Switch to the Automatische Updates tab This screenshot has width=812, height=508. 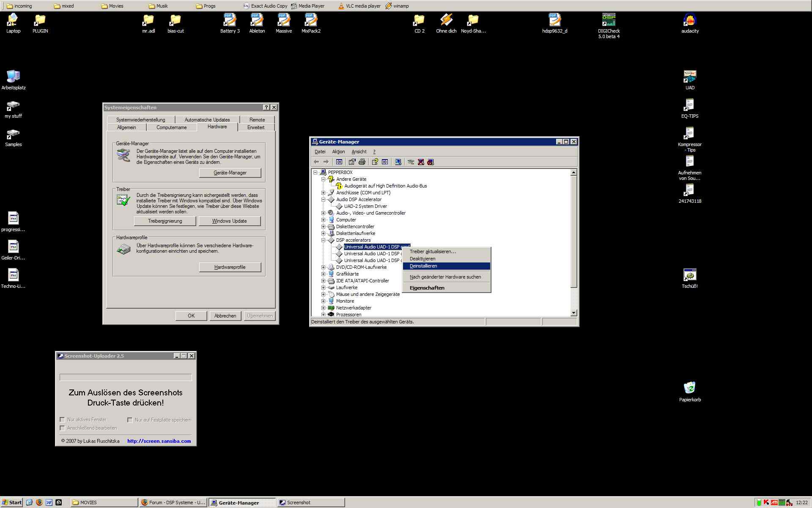click(x=207, y=120)
